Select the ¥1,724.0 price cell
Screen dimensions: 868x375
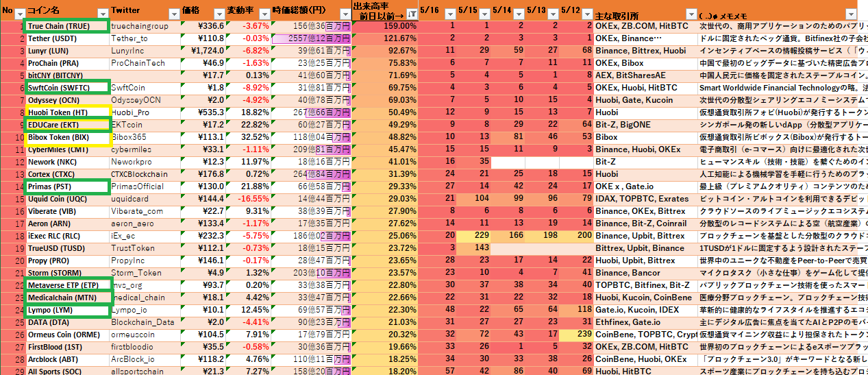pos(203,51)
